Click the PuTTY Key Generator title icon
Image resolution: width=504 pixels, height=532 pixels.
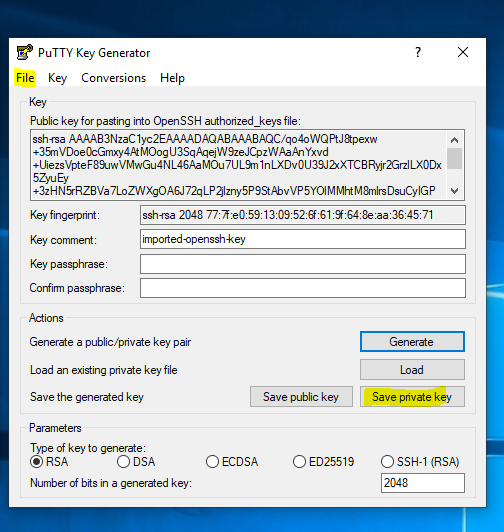point(24,53)
